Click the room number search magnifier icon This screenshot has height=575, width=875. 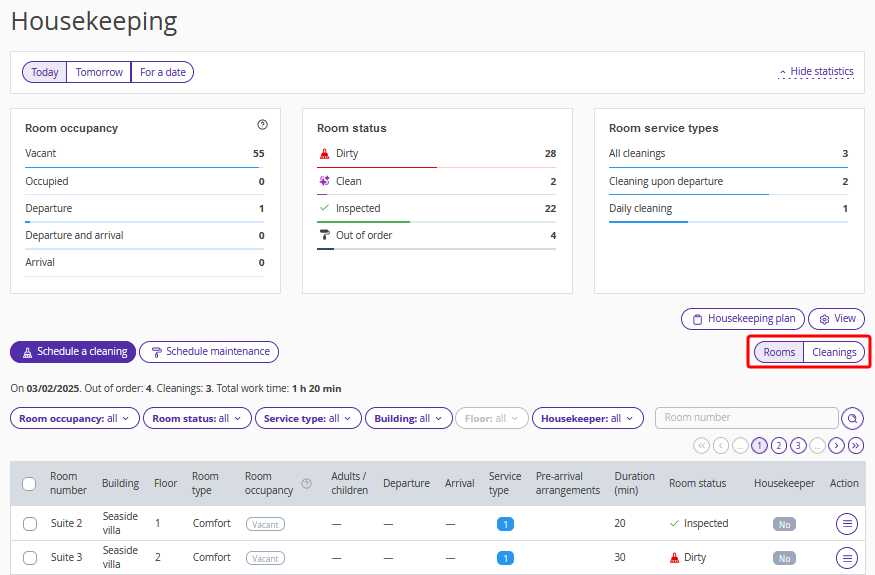(x=853, y=418)
